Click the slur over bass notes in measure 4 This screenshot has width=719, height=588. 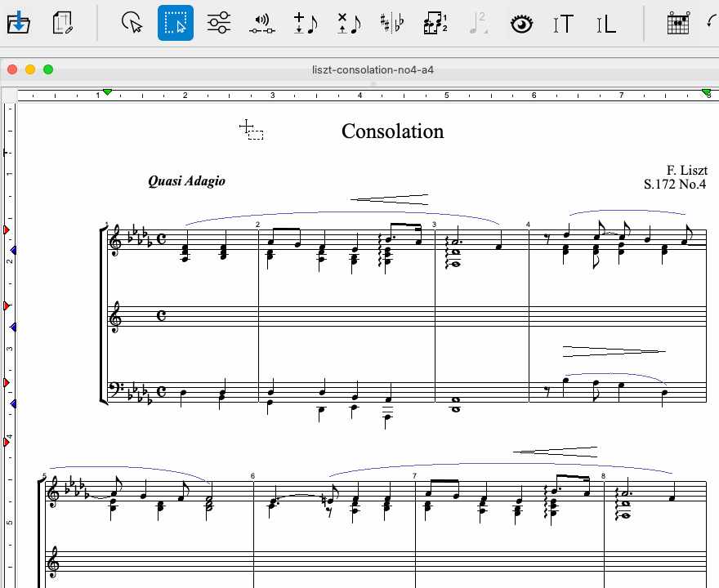tap(614, 374)
